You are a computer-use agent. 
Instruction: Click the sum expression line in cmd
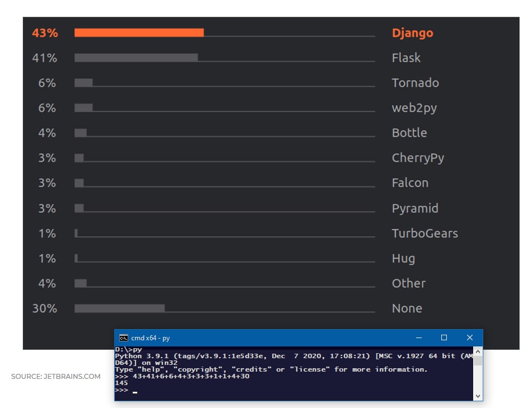[x=182, y=376]
